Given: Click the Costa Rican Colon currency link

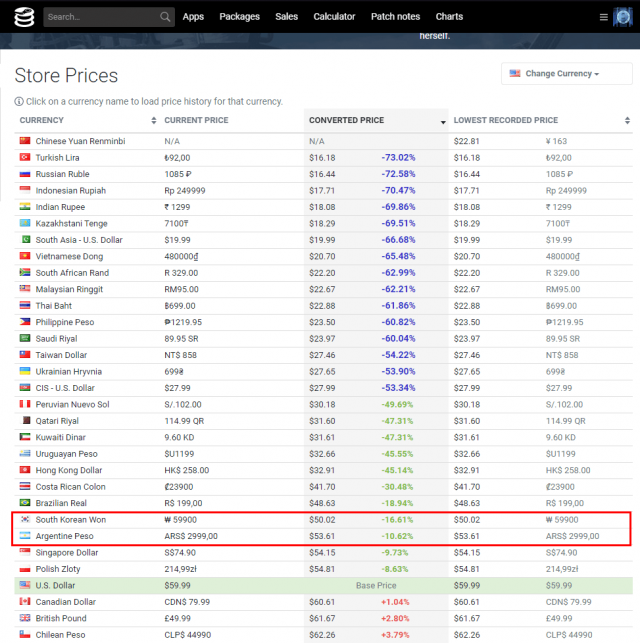Looking at the screenshot, I should tap(71, 487).
